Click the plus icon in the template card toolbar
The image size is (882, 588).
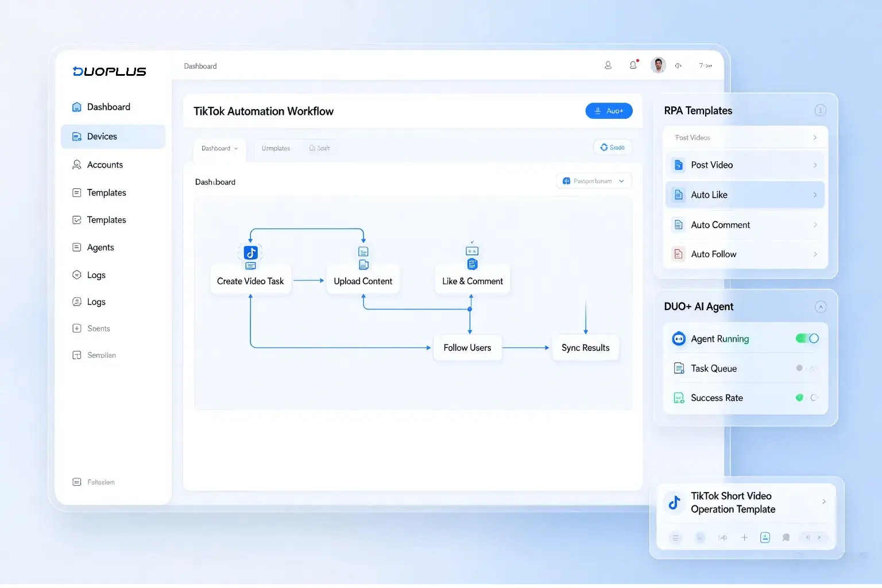point(744,537)
